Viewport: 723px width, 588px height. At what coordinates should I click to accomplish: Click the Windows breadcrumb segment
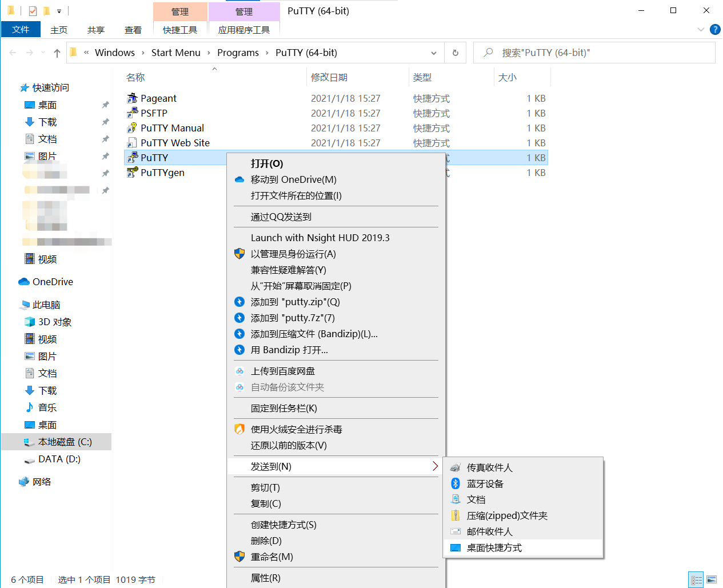(x=115, y=53)
